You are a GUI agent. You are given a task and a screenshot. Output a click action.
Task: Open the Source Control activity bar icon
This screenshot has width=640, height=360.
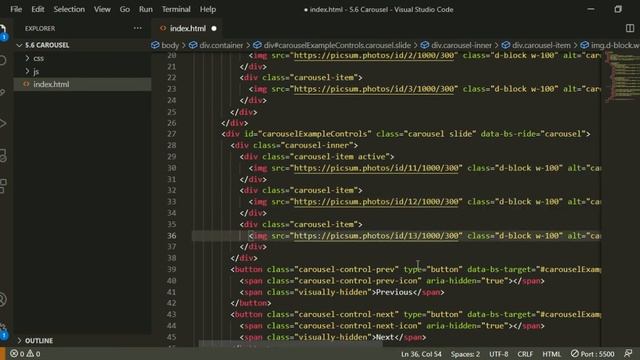pos(3,92)
